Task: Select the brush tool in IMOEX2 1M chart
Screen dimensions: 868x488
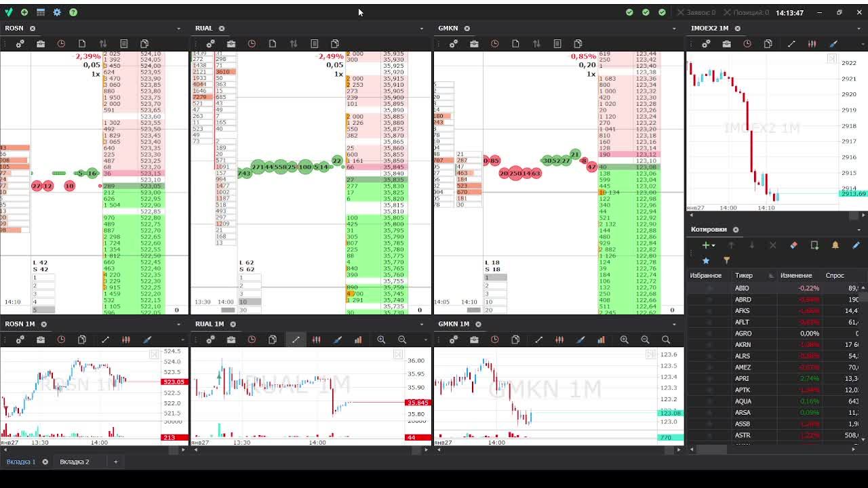Action: click(x=833, y=43)
